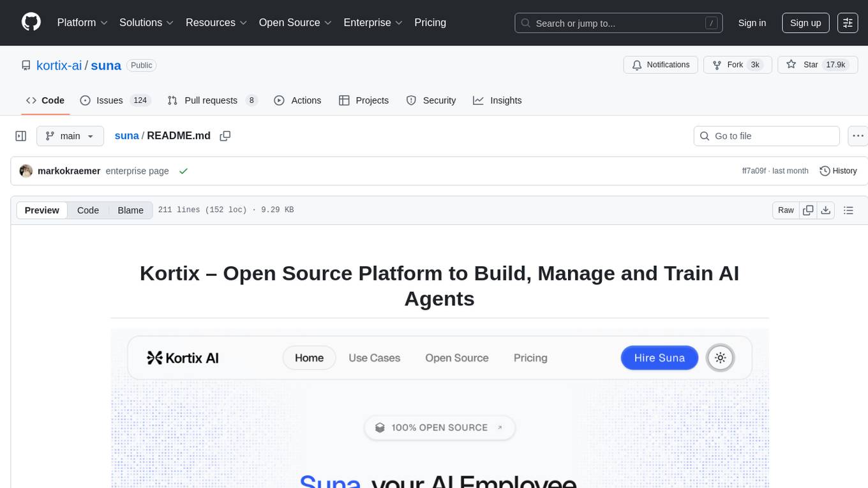Image resolution: width=868 pixels, height=488 pixels.
Task: Click the README main heading
Action: click(x=440, y=286)
